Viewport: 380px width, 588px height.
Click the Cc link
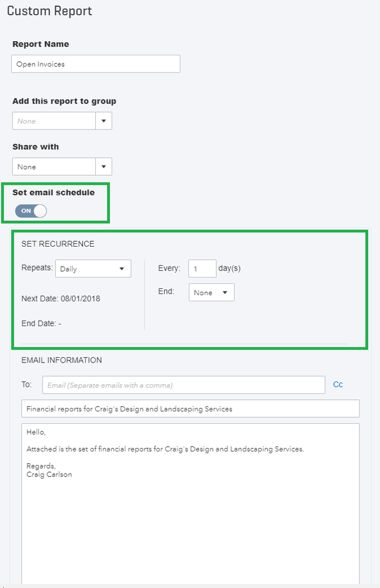[338, 384]
